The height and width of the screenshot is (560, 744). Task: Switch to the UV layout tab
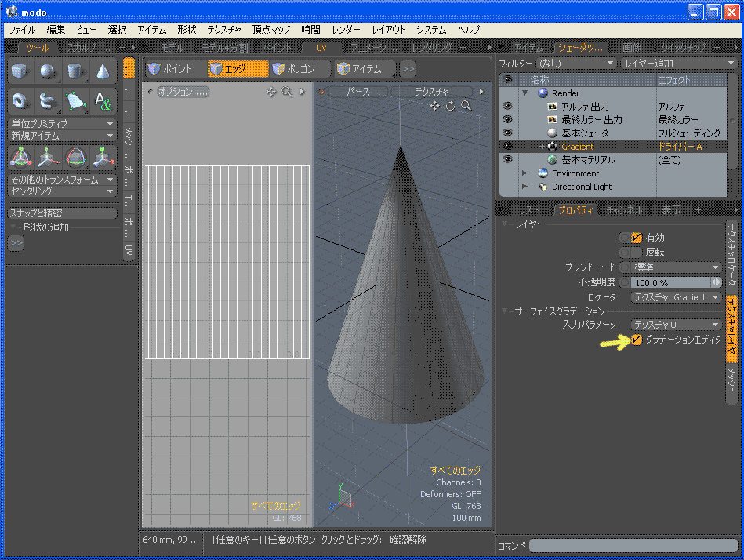[321, 48]
